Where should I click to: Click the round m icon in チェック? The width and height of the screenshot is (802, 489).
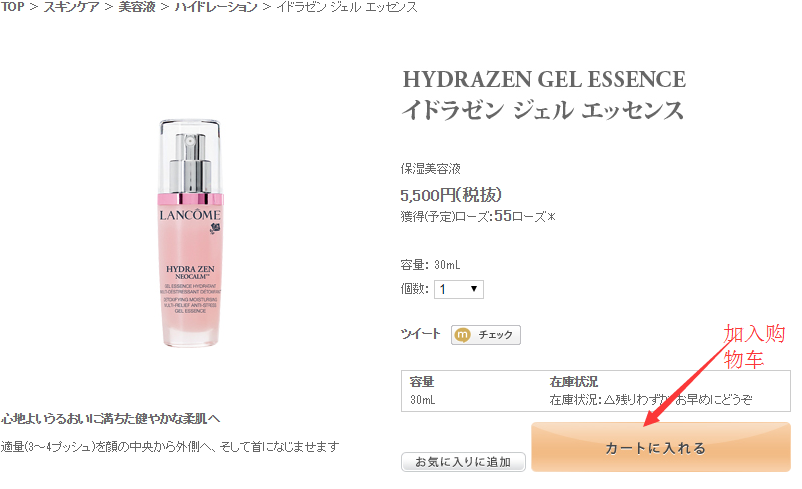click(x=462, y=335)
